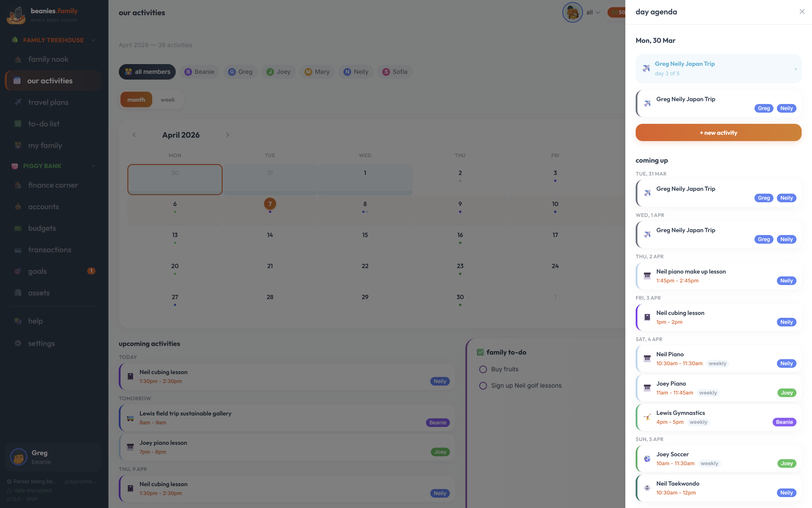Click the bus icon on Lewis field trip
Screen dimensions: 812x508
[x=130, y=418]
